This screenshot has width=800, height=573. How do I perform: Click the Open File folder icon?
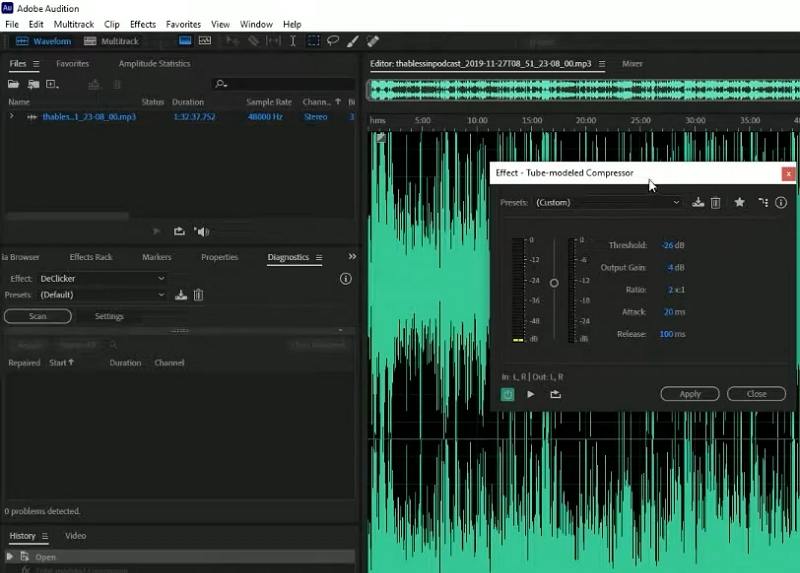14,85
